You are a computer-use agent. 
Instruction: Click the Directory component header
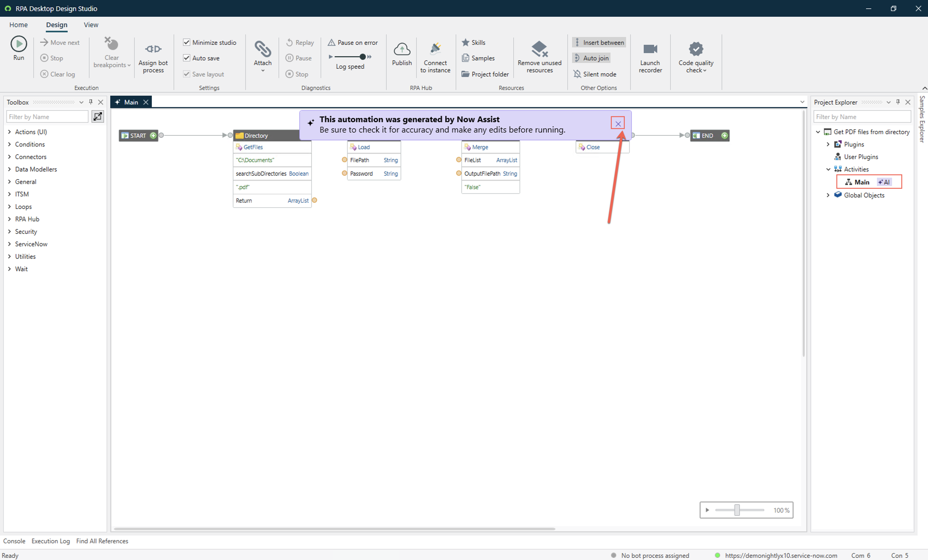[266, 136]
